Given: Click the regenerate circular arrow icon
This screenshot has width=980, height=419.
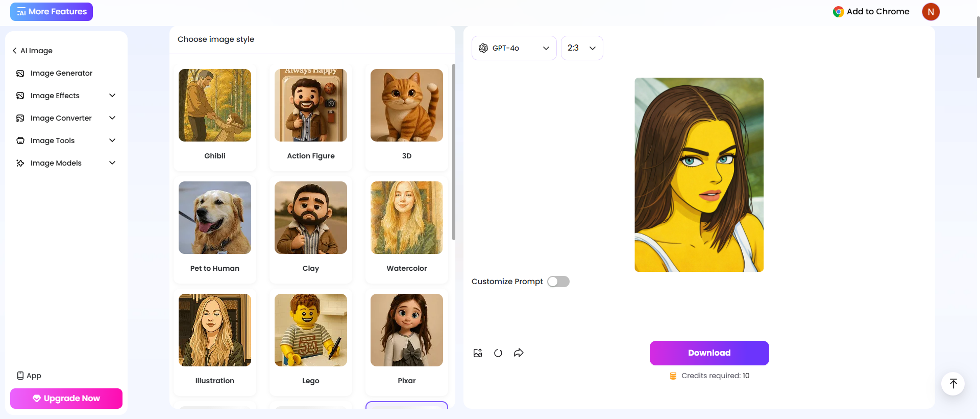Looking at the screenshot, I should click(x=498, y=353).
